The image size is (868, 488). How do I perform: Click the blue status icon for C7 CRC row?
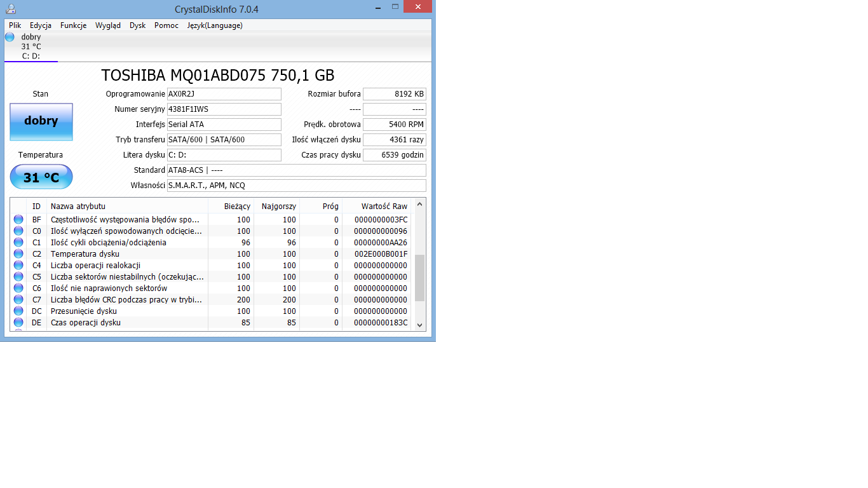coord(18,299)
